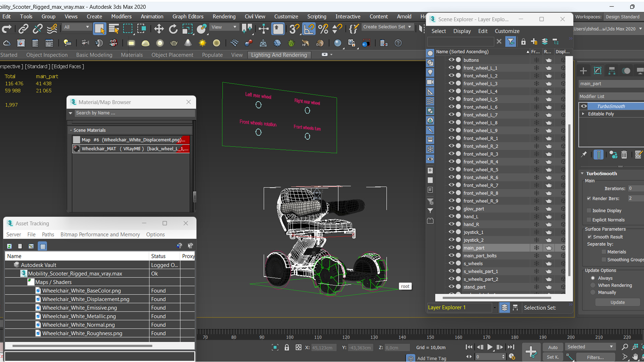Click the Wheelchair_MAT material sphere swatch
This screenshot has height=362, width=644.
coord(77,149)
